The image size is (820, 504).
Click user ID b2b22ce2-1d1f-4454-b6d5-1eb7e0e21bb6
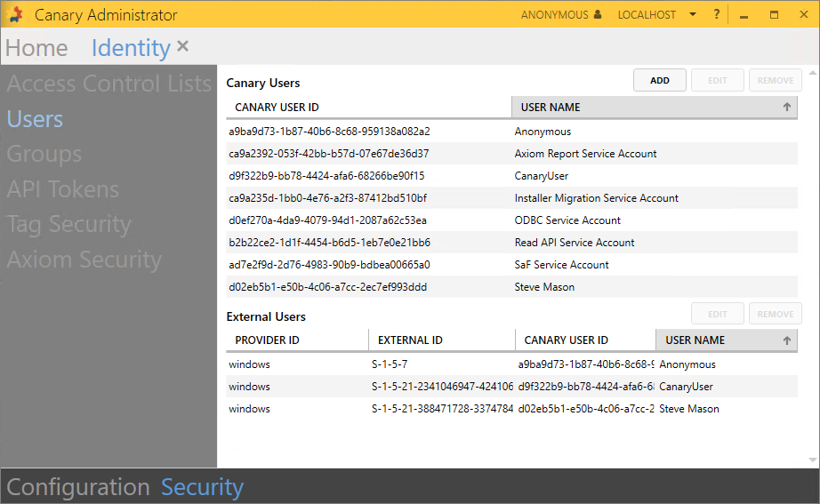click(x=329, y=243)
